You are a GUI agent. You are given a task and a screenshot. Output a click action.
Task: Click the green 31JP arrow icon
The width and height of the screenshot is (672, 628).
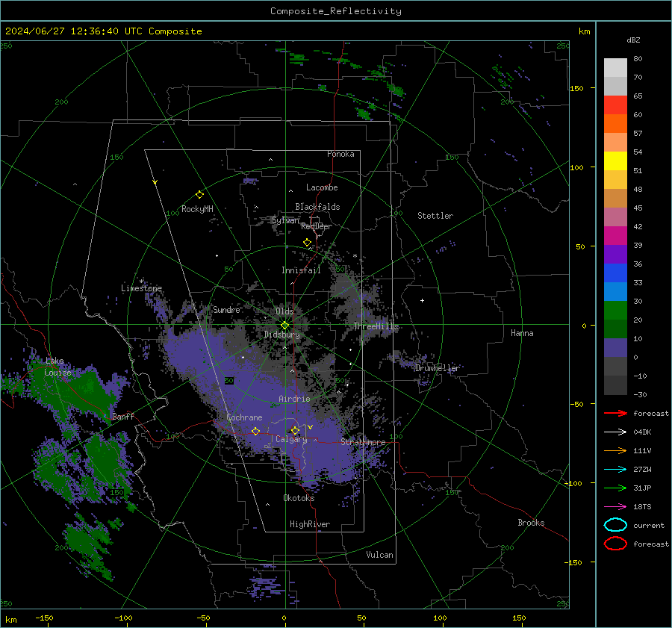(615, 488)
